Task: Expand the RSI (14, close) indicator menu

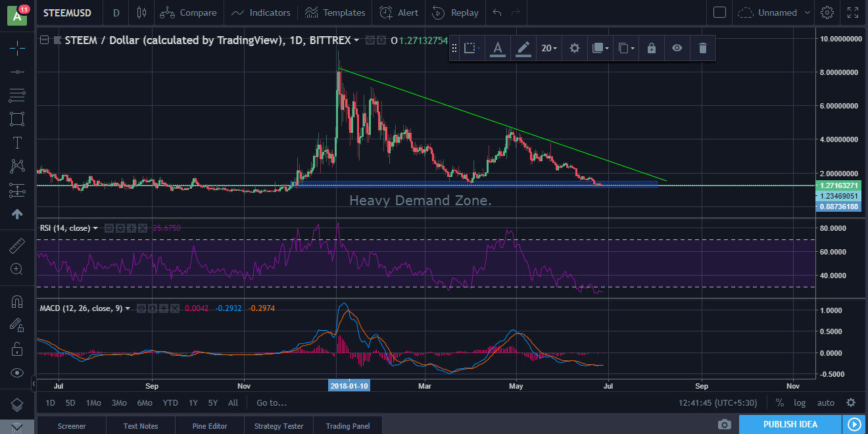Action: (x=95, y=228)
